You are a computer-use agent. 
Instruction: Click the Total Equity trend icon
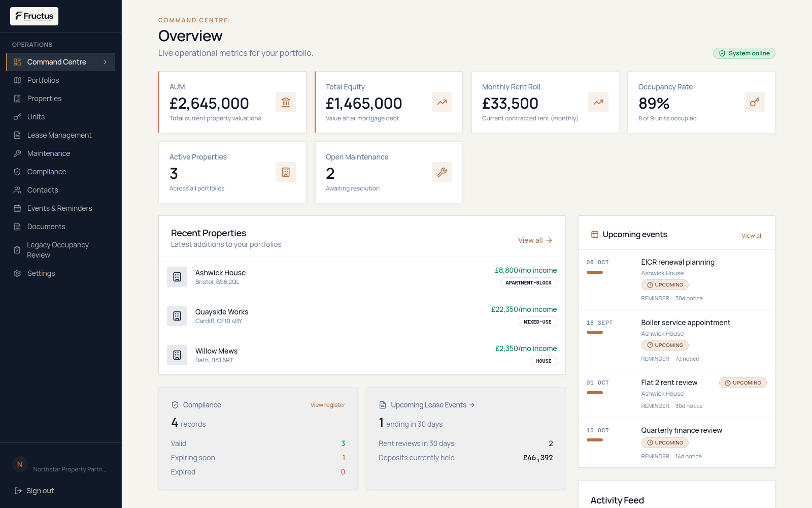[442, 102]
